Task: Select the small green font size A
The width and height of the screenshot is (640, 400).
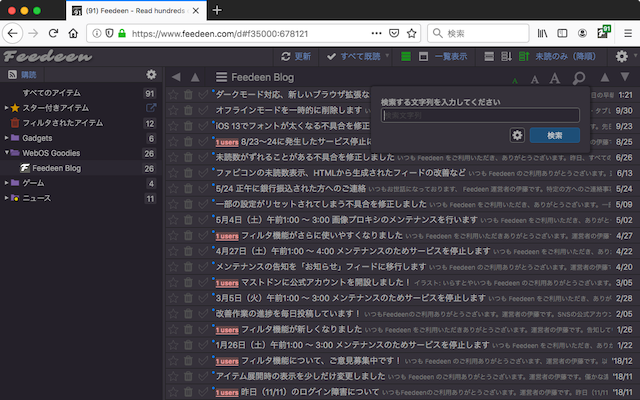Action: pos(515,80)
